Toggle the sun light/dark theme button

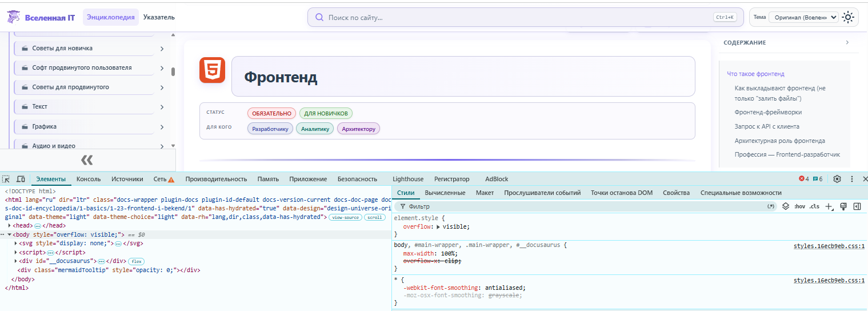(x=849, y=17)
